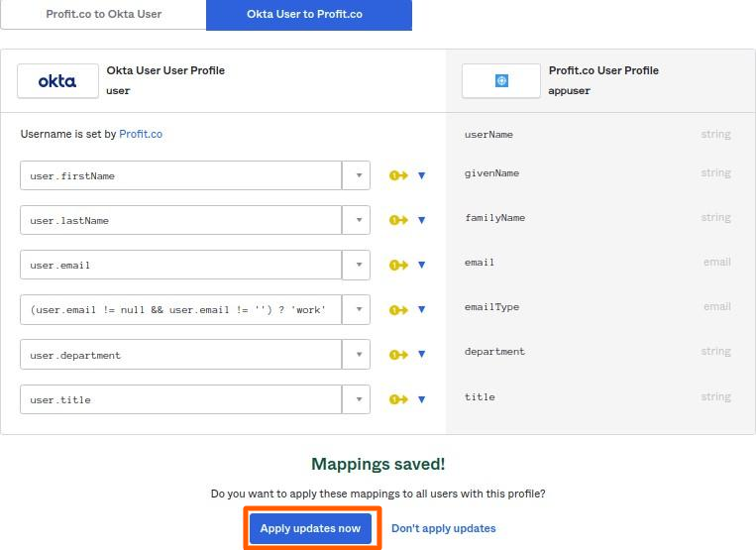
Task: Expand the user.title attribute dropdown
Action: coord(357,399)
